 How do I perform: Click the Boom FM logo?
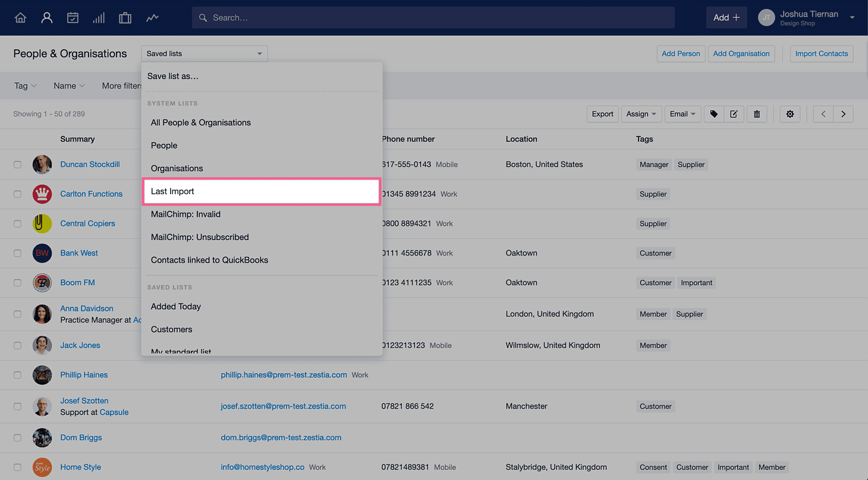point(42,283)
